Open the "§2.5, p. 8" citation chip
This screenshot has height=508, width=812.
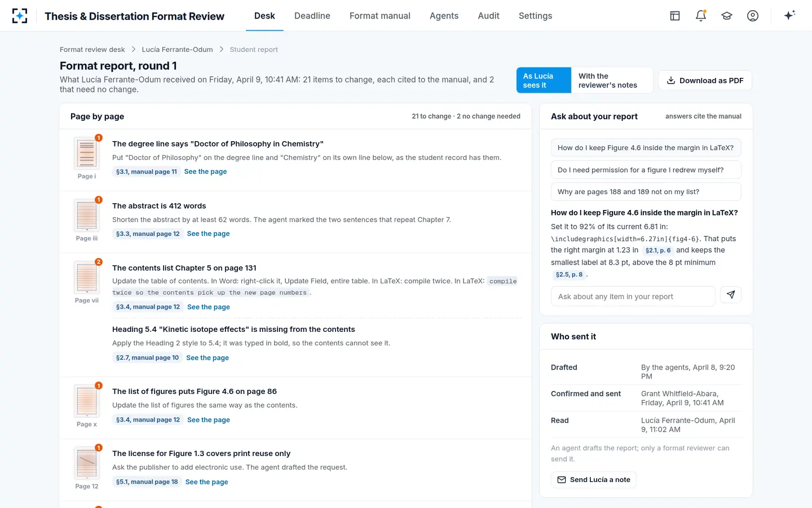pos(569,275)
